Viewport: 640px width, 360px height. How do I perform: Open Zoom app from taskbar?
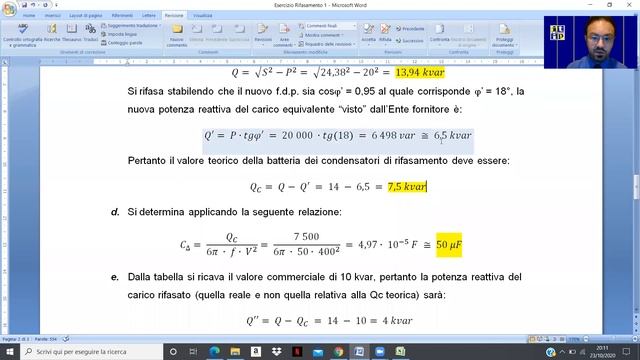pos(380,351)
